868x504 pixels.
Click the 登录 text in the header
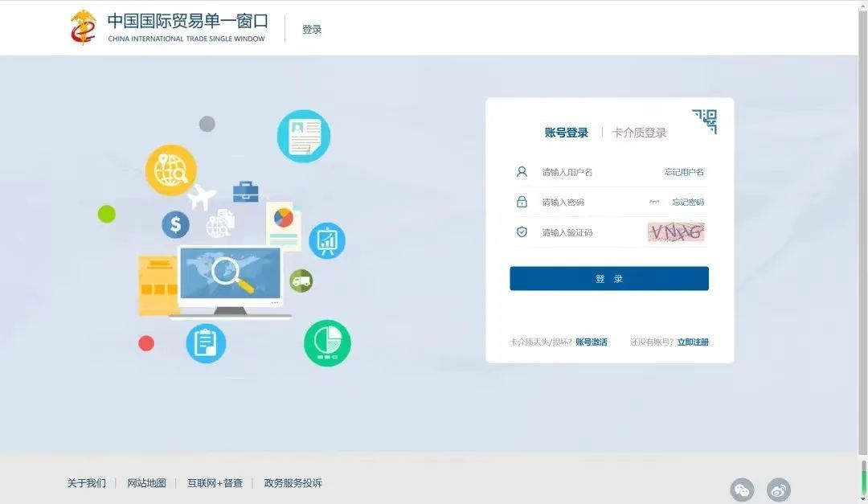(312, 30)
